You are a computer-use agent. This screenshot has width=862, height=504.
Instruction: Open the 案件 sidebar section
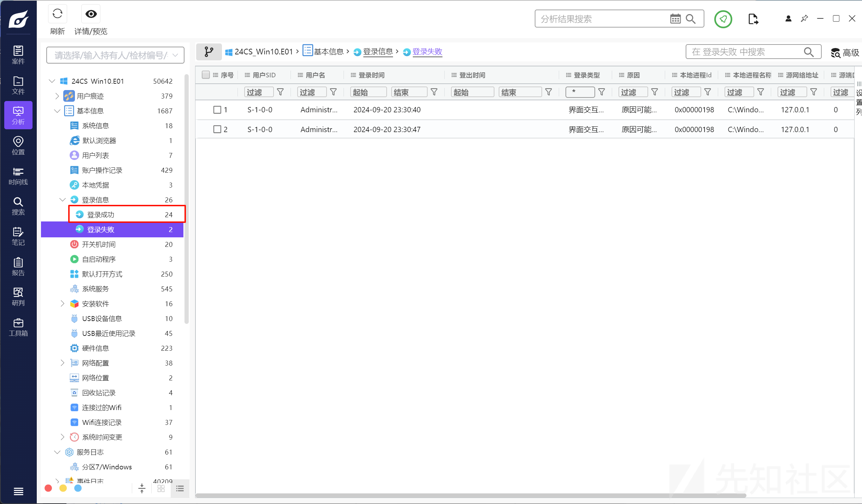click(18, 55)
